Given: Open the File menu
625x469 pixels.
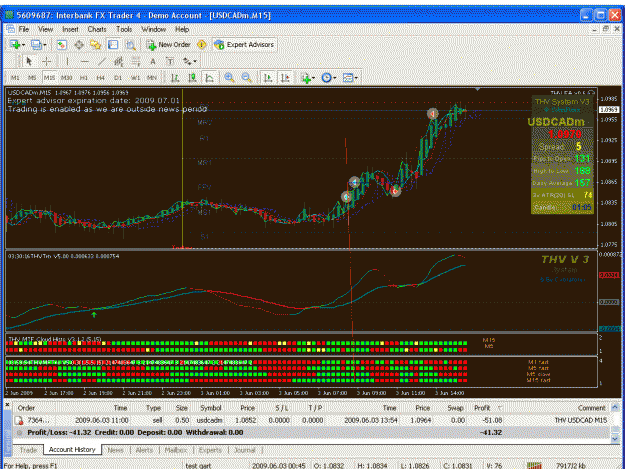Looking at the screenshot, I should 24,29.
